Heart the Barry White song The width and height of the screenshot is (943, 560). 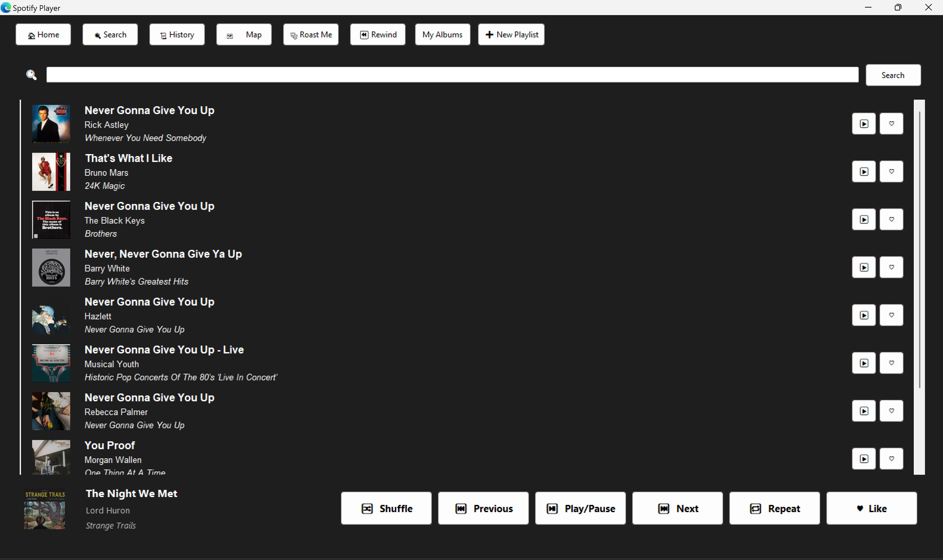point(891,268)
